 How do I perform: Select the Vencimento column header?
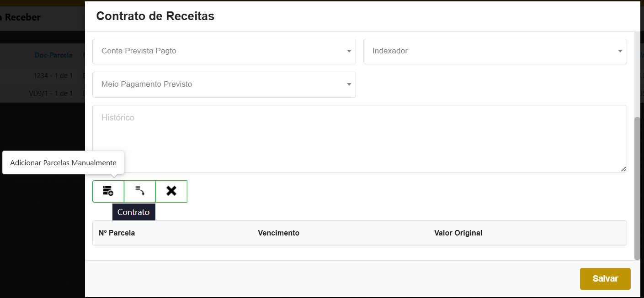pyautogui.click(x=278, y=233)
